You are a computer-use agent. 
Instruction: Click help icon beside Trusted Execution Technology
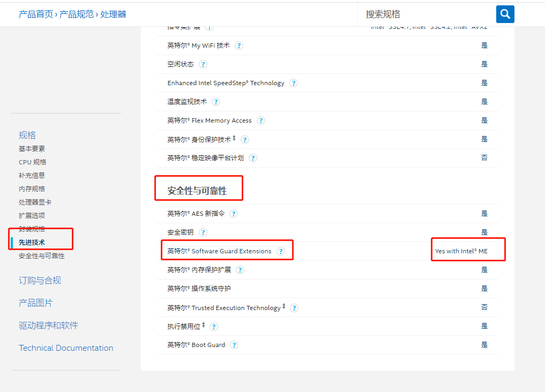294,308
